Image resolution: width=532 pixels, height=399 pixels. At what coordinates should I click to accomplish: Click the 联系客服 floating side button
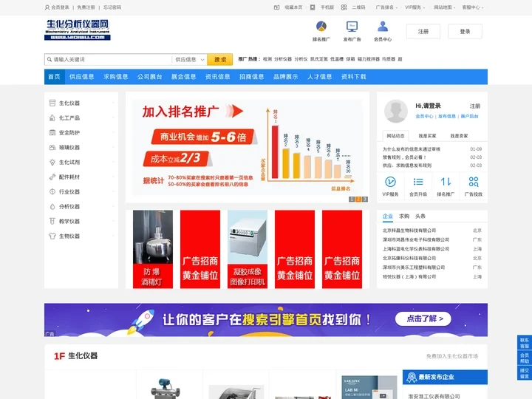[524, 343]
